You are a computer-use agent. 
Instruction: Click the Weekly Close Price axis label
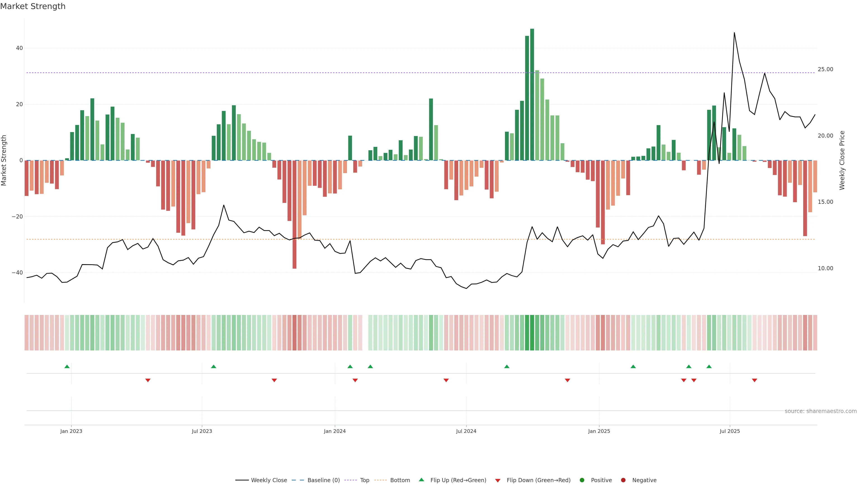coord(842,160)
